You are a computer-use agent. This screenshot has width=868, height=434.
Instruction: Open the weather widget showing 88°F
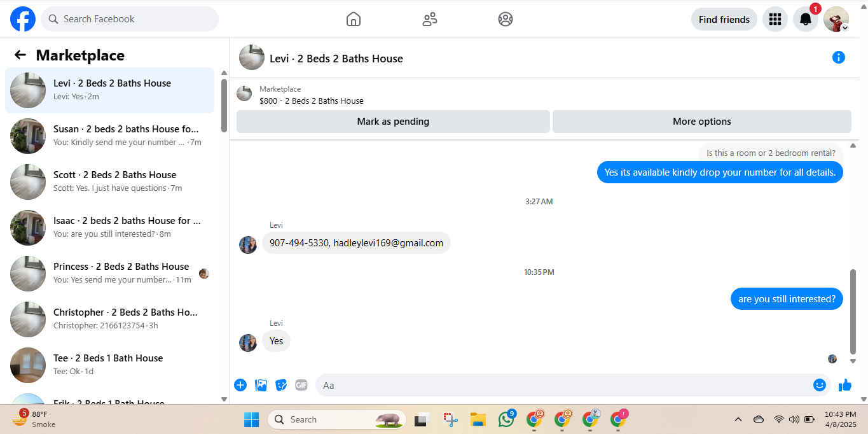[36, 419]
